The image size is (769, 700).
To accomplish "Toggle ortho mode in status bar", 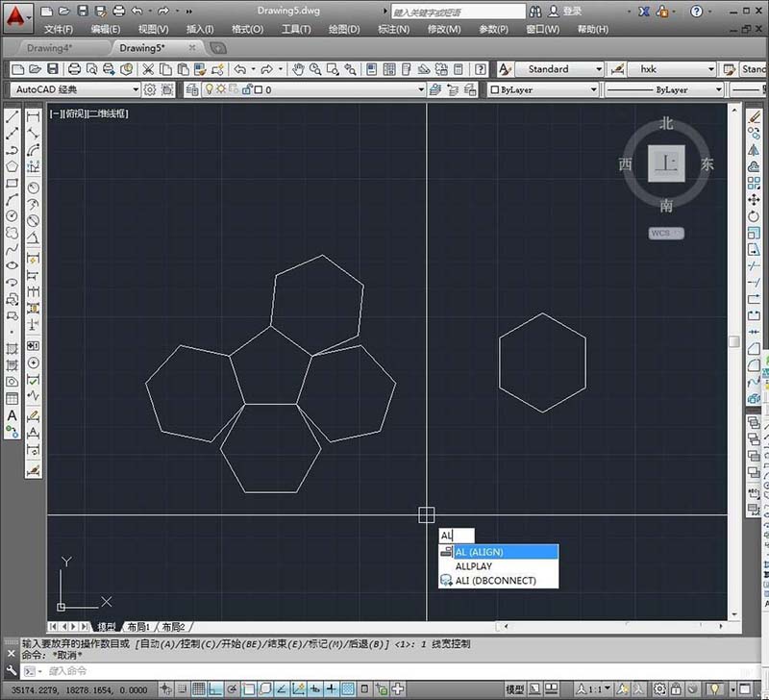I will (x=216, y=689).
